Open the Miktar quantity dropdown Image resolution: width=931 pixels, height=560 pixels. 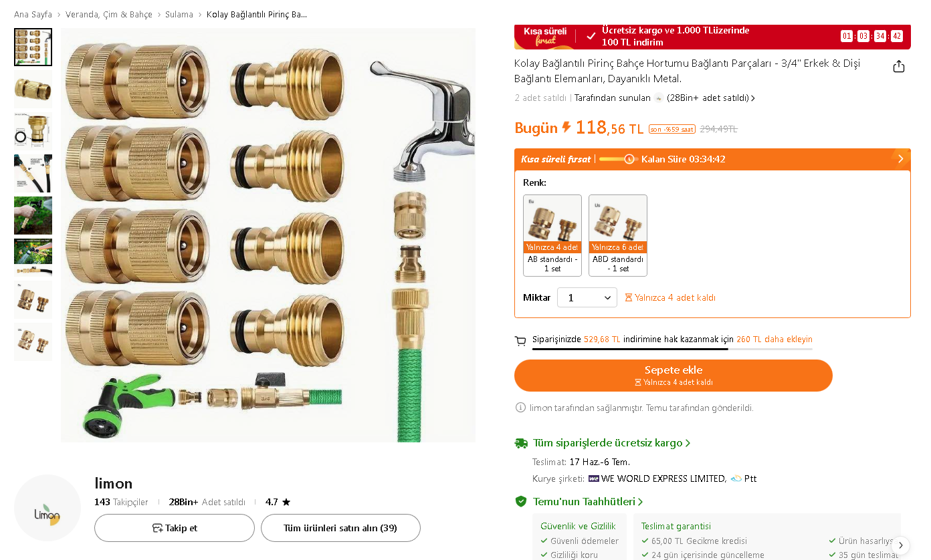coord(587,297)
